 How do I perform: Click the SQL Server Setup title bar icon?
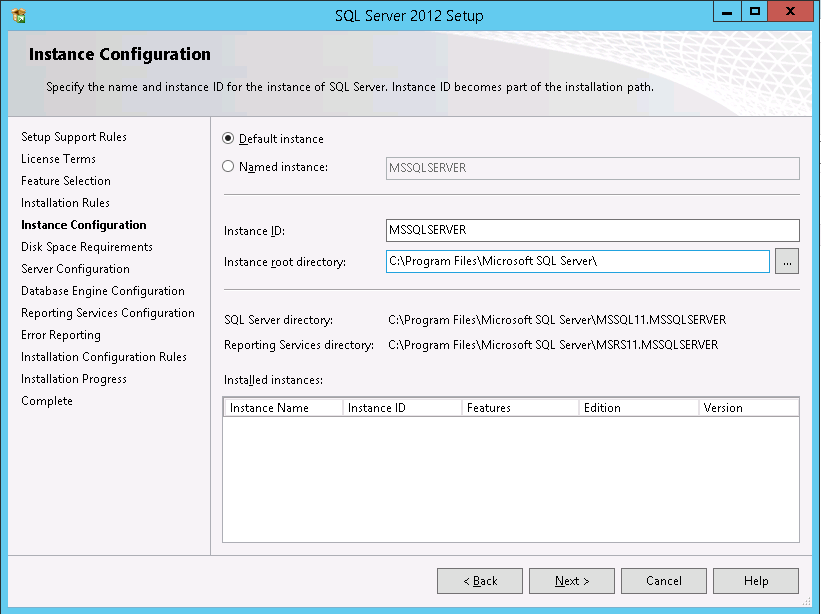(x=19, y=16)
